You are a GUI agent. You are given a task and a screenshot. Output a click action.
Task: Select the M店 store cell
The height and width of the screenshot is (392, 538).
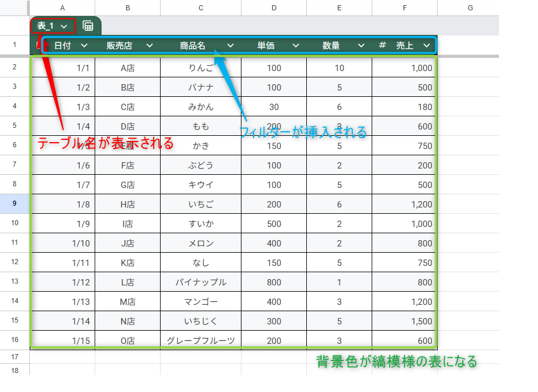pyautogui.click(x=127, y=301)
